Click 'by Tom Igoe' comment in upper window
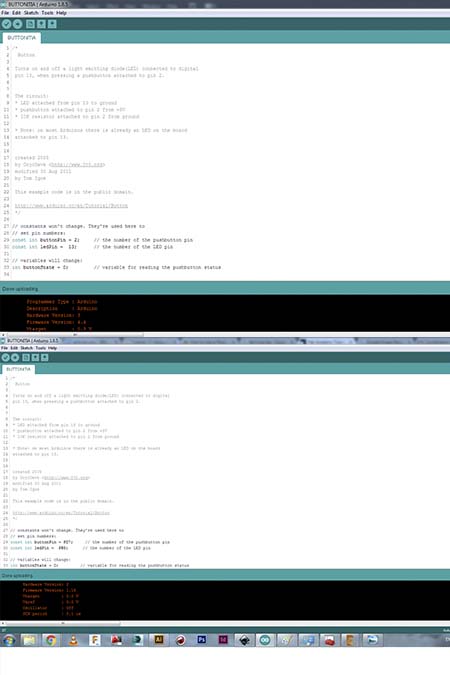 30,178
